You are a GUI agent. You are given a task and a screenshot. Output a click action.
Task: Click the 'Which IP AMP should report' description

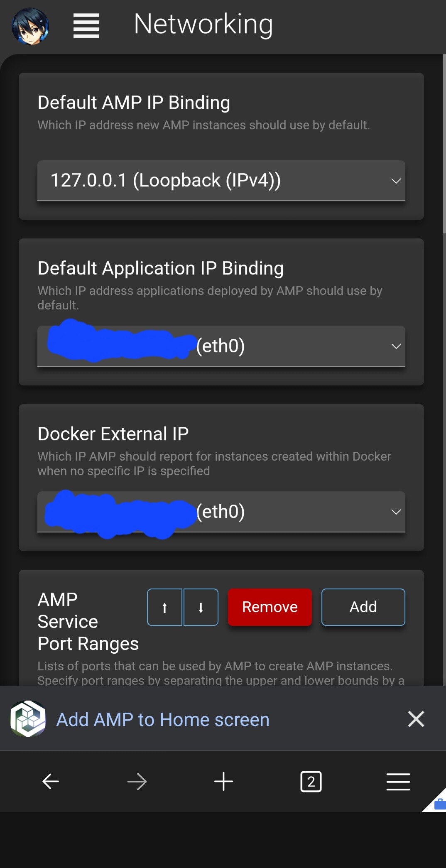tap(214, 463)
